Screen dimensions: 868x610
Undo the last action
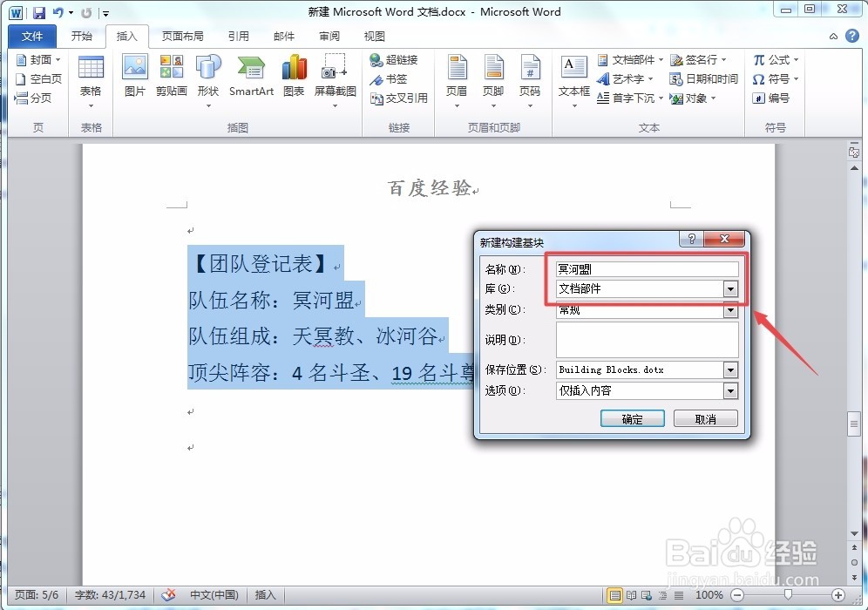tap(58, 12)
